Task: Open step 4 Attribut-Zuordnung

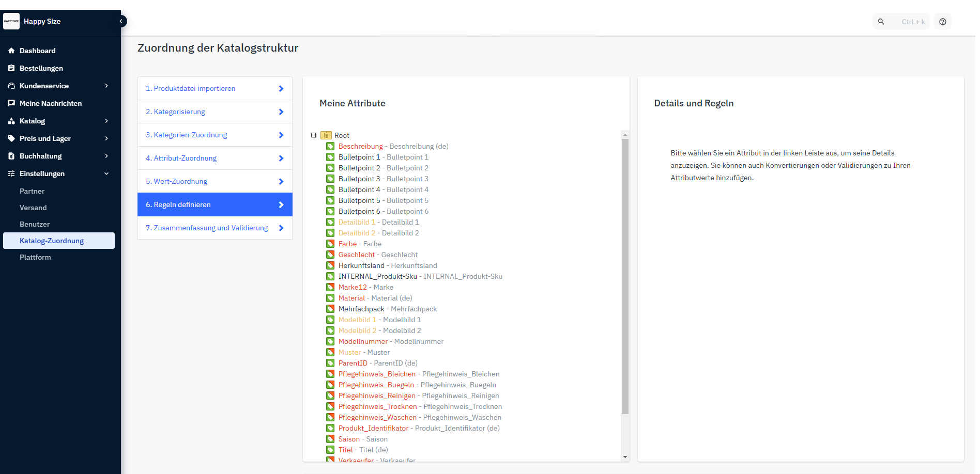Action: point(215,158)
